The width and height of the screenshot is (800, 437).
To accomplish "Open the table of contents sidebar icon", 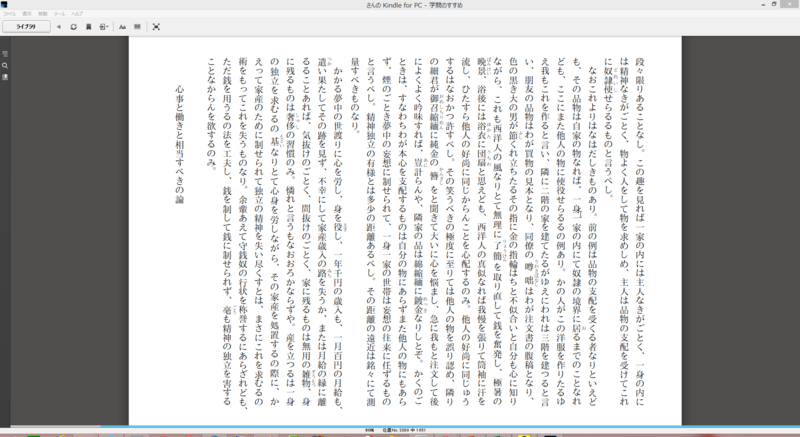I will coord(5,54).
